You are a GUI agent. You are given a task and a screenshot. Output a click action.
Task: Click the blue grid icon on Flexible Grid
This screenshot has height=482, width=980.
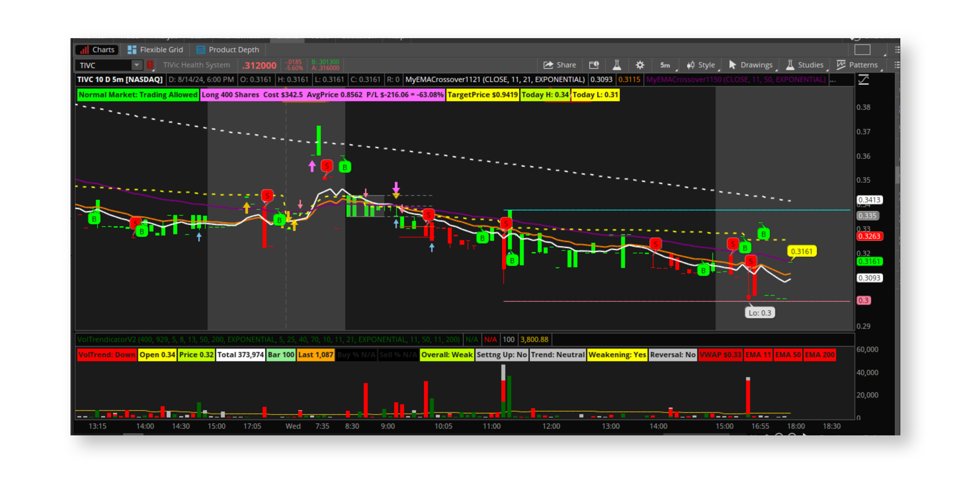pyautogui.click(x=131, y=50)
